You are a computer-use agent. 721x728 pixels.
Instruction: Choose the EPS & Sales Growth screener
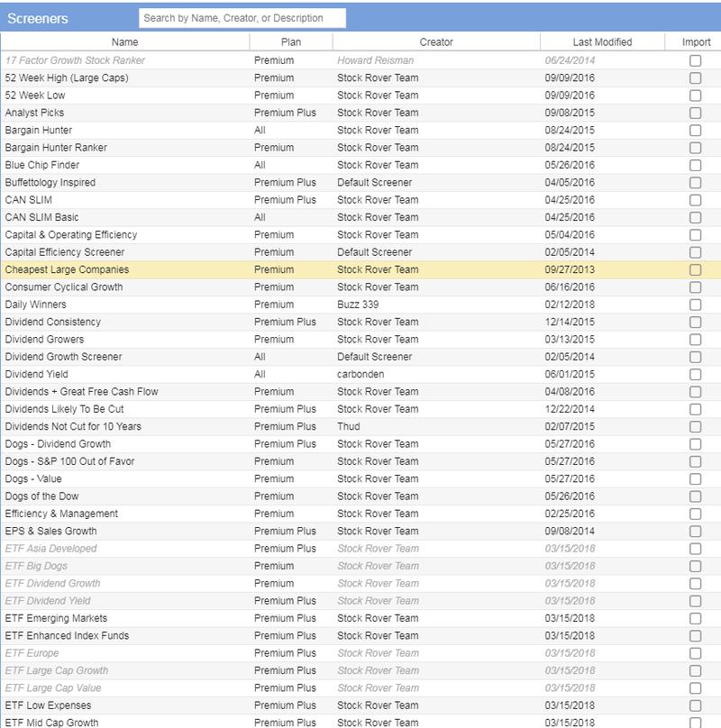pos(50,532)
